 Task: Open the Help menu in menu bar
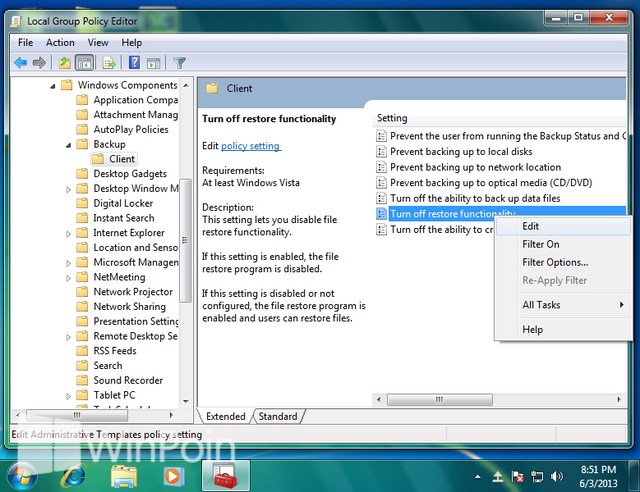pyautogui.click(x=131, y=42)
